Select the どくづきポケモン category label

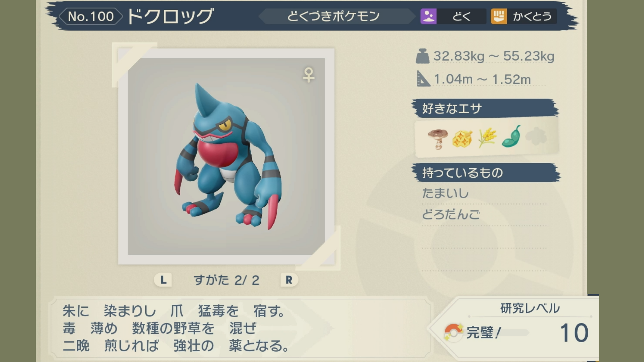tap(333, 16)
